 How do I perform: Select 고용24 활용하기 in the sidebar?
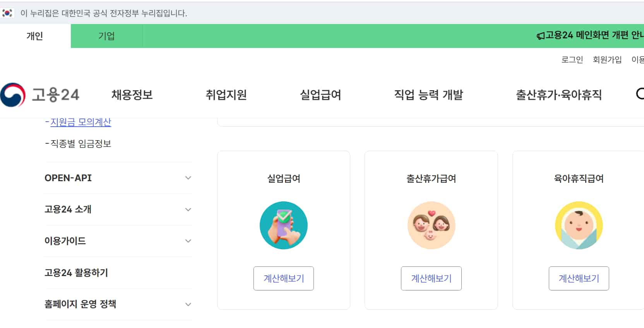tap(76, 273)
